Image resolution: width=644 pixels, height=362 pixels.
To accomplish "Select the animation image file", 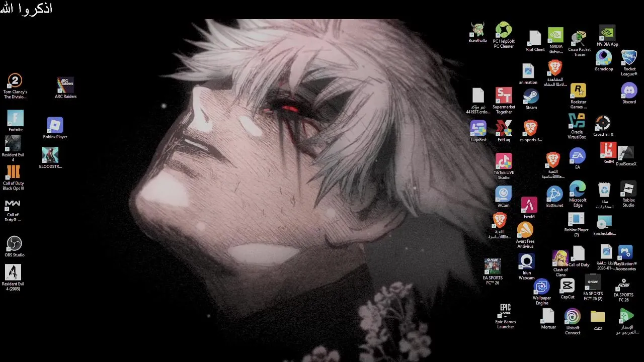I will (x=528, y=74).
